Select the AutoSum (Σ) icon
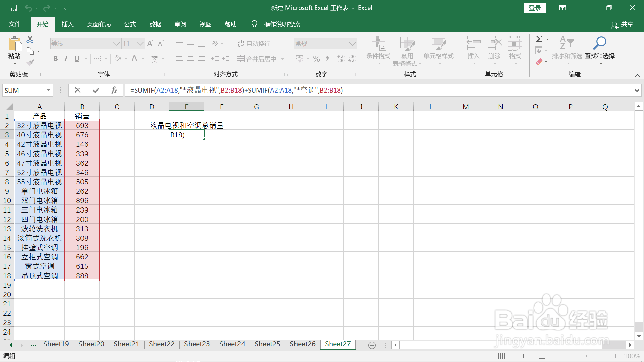The width and height of the screenshot is (644, 362). coord(539,39)
